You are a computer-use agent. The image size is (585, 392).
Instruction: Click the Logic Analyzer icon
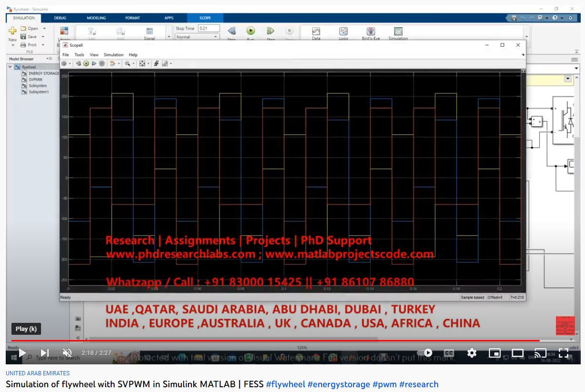[x=344, y=31]
